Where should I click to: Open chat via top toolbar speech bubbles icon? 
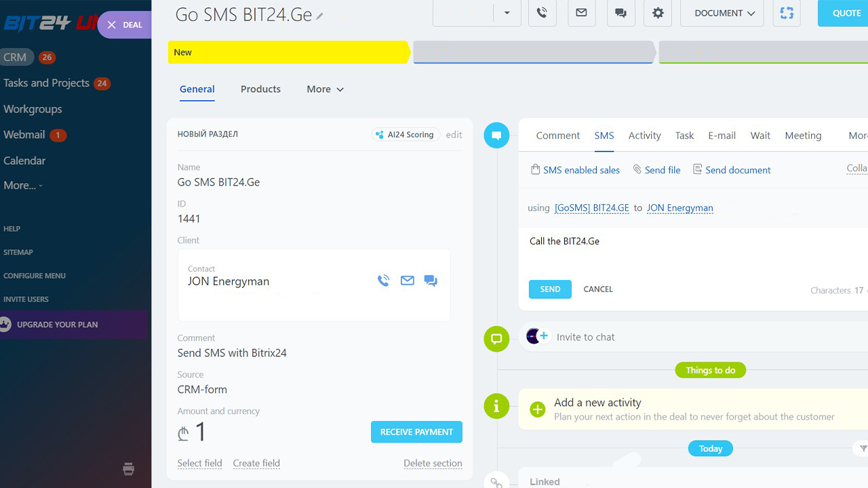point(620,13)
